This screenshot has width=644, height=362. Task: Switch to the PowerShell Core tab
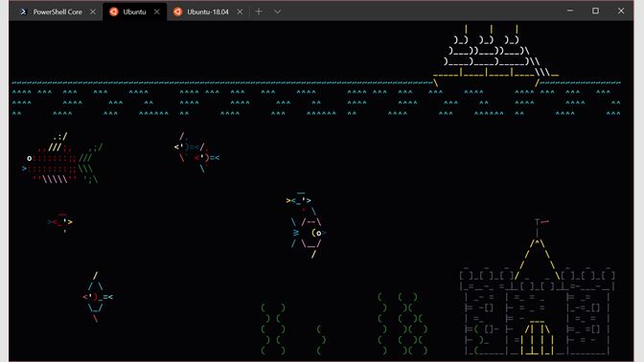(57, 11)
